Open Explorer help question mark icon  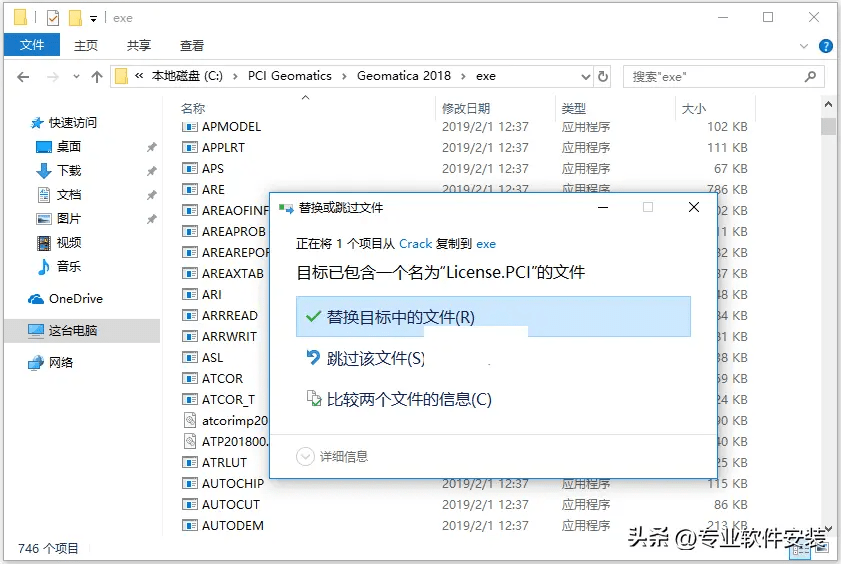(x=826, y=46)
